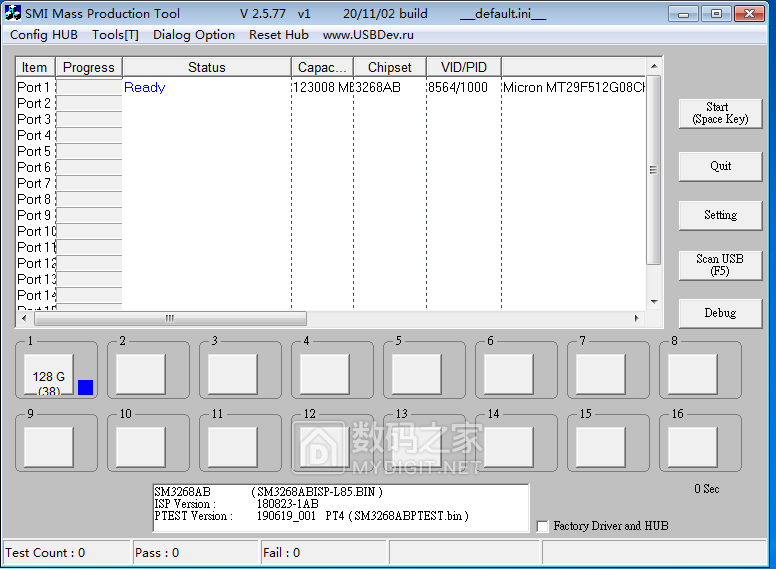Click the SMI app icon in title bar
Screen dimensions: 776x569
click(13, 13)
